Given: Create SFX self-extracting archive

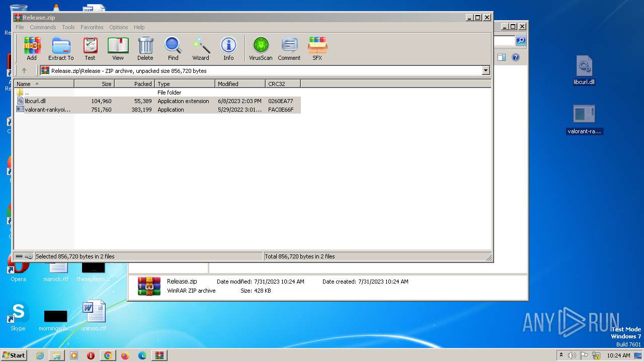Looking at the screenshot, I should [317, 49].
